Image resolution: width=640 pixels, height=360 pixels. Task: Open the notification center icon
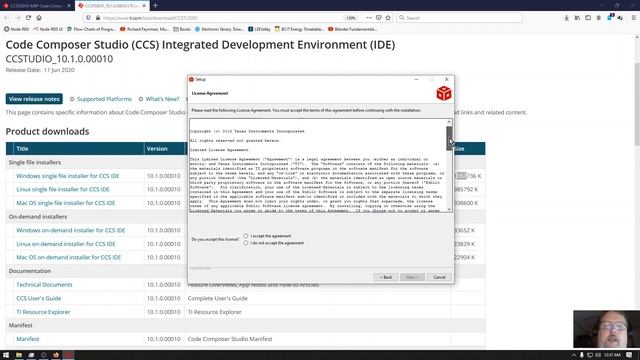tap(629, 355)
